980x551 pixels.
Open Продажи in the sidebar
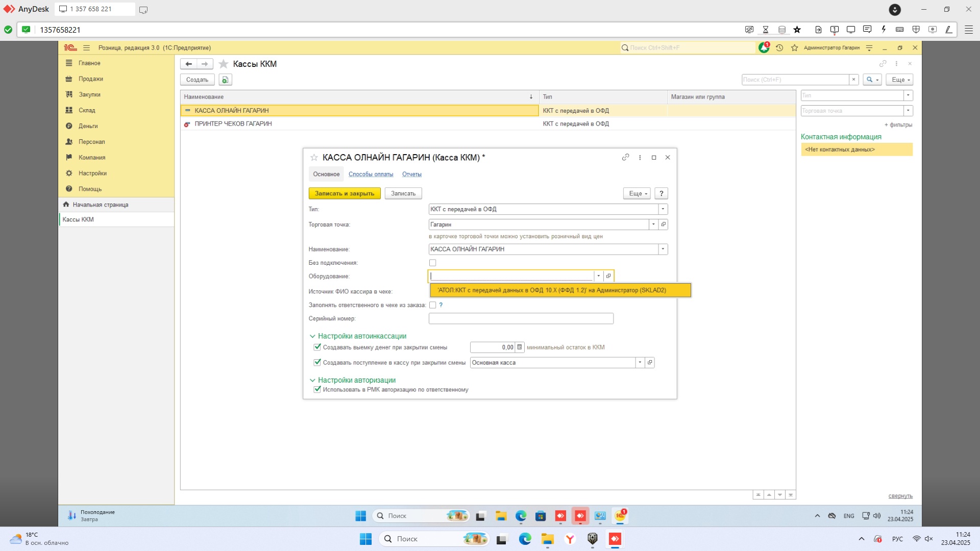click(x=91, y=79)
